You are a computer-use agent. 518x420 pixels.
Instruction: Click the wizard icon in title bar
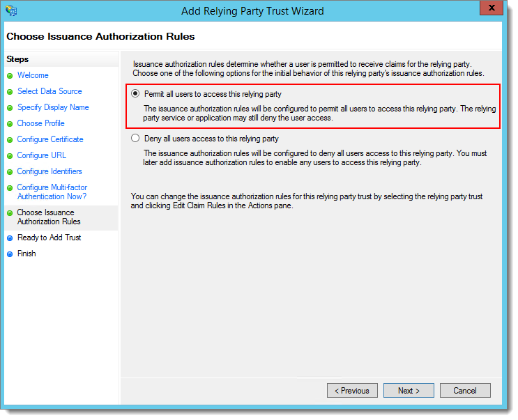tap(11, 11)
